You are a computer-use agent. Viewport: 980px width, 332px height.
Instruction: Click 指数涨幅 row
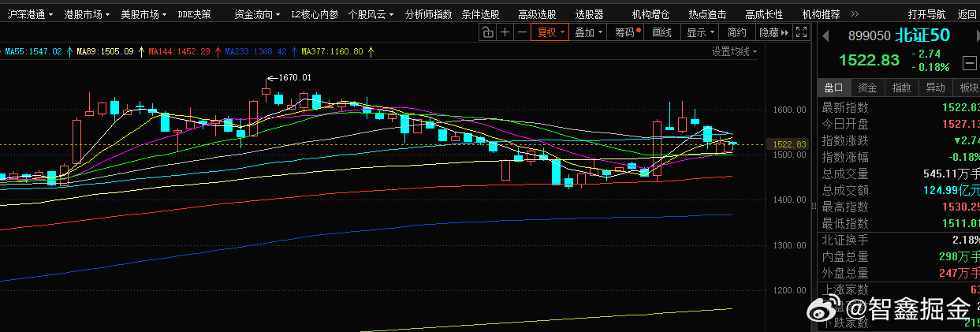tap(899, 157)
